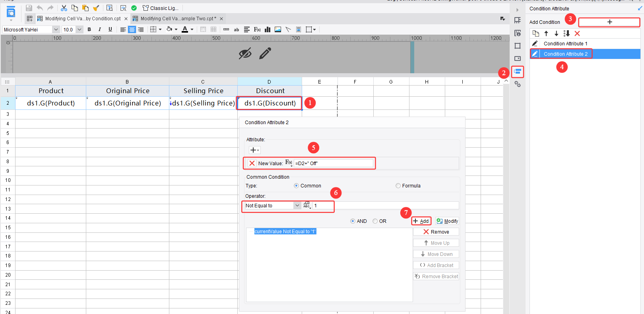The height and width of the screenshot is (314, 644).
Task: Close the Modifying Cell Va...by Condition.cpt tab
Action: click(x=126, y=19)
